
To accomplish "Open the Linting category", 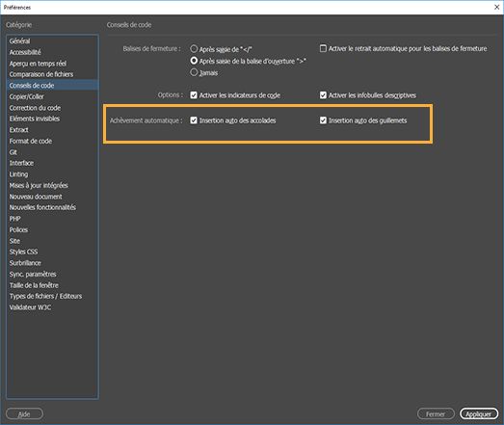I will coord(52,174).
